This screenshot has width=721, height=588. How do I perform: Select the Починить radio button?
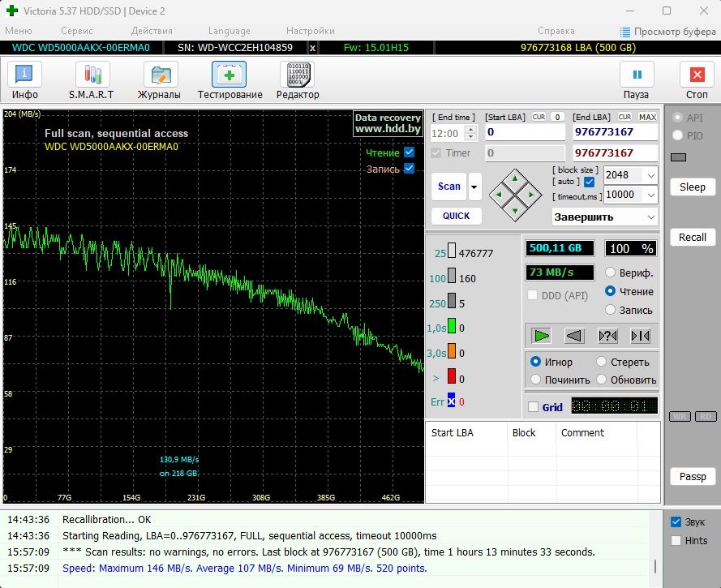[535, 380]
